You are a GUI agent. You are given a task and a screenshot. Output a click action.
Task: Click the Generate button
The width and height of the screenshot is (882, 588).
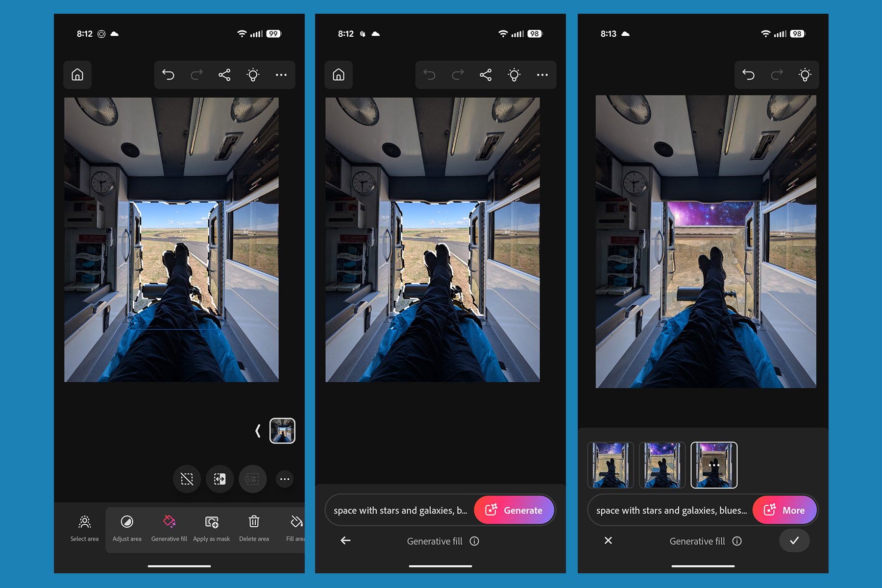point(514,510)
